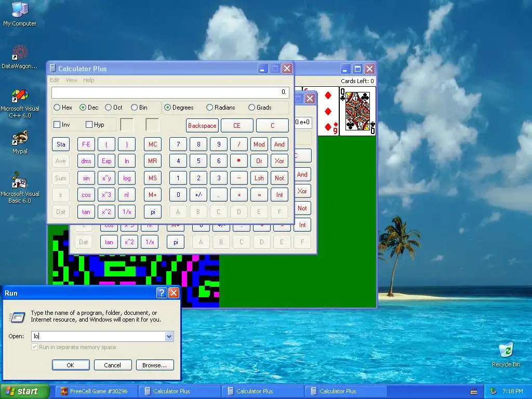Launch Microsoft Visual C++ 6.0 shortcut
532x399 pixels.
20,103
